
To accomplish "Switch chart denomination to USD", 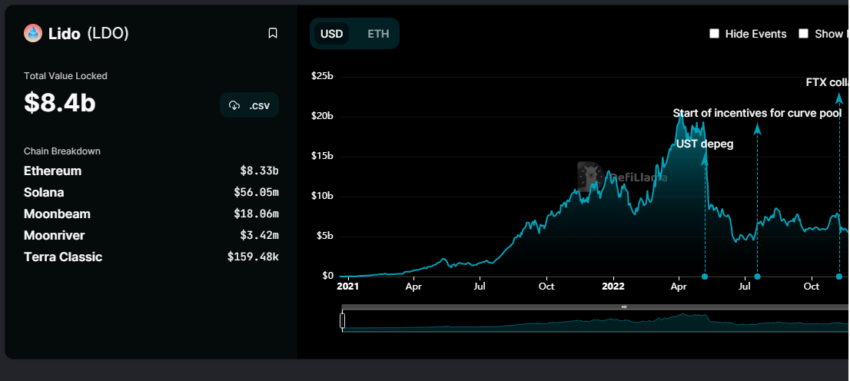I will pos(331,34).
